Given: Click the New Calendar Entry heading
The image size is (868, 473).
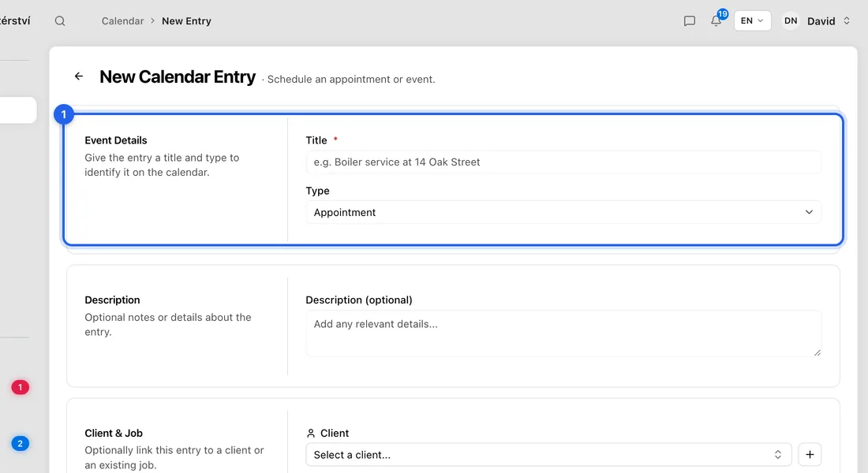Looking at the screenshot, I should (x=178, y=77).
